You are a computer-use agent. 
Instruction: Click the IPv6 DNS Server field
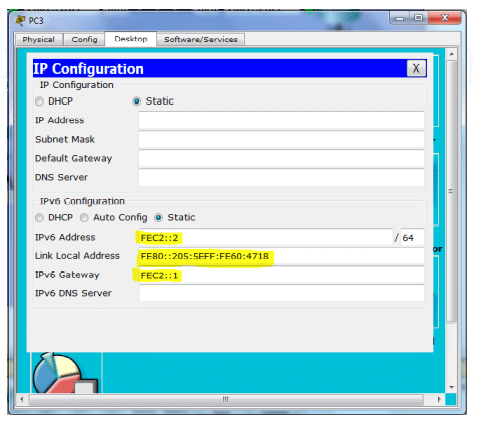(281, 293)
